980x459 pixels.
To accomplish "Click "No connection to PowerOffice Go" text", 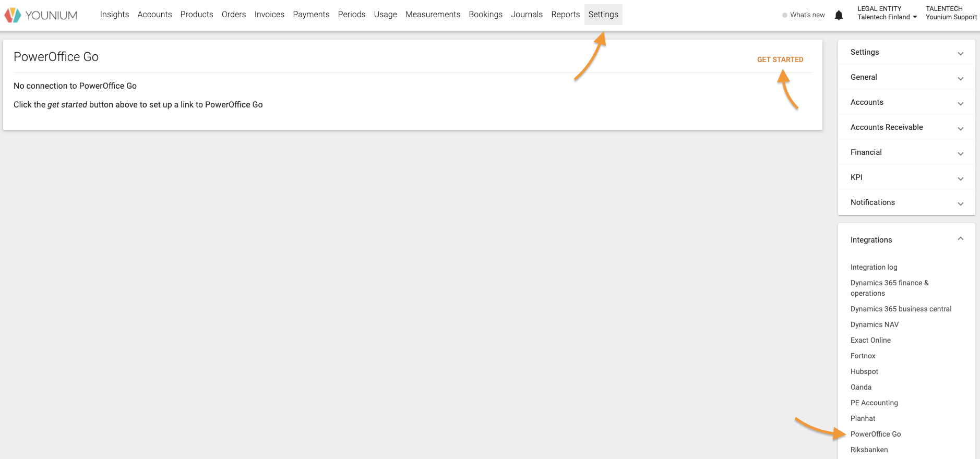I will pos(75,86).
